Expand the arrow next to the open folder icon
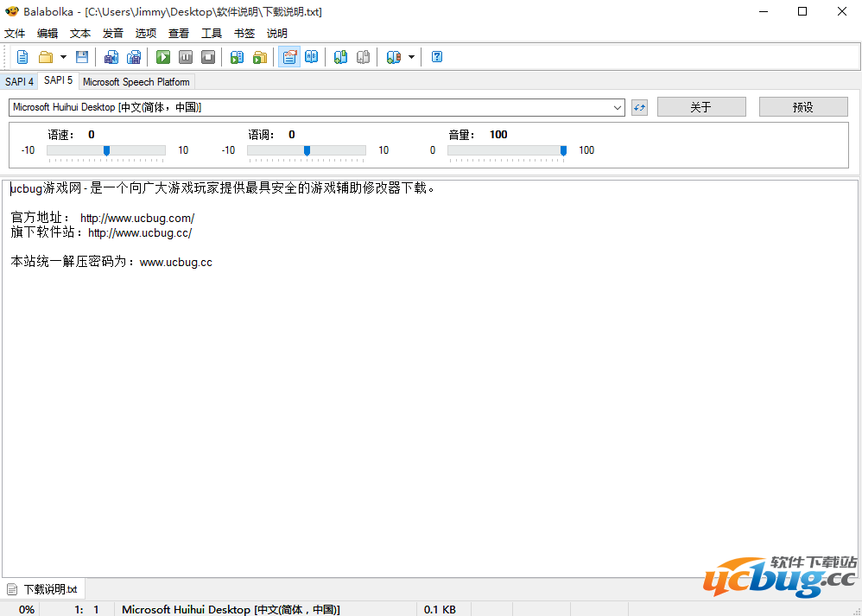862x616 pixels. pos(63,57)
